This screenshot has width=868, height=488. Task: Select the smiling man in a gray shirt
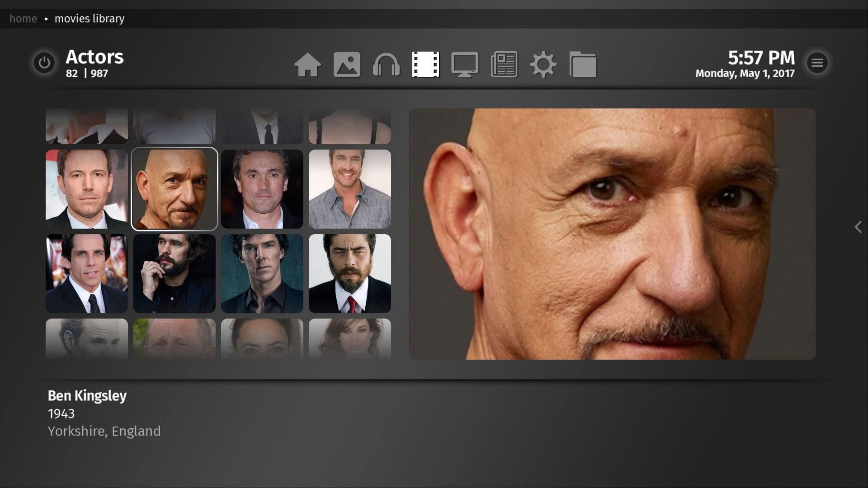point(350,189)
